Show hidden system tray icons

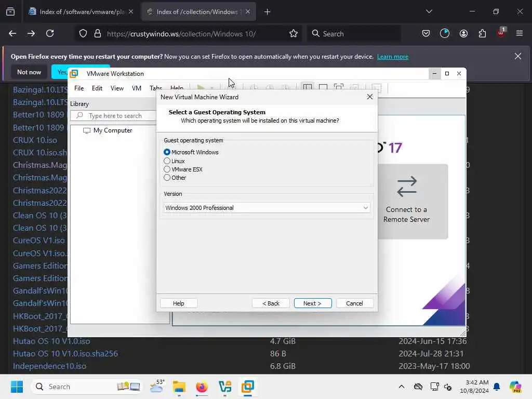coord(402,387)
